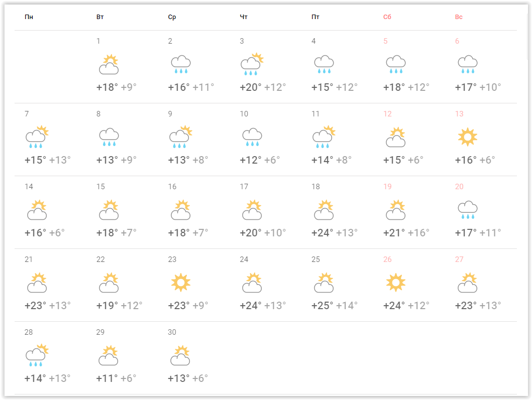The image size is (532, 400).
Task: Select the partly cloudy icon on day 30
Action: point(181,355)
